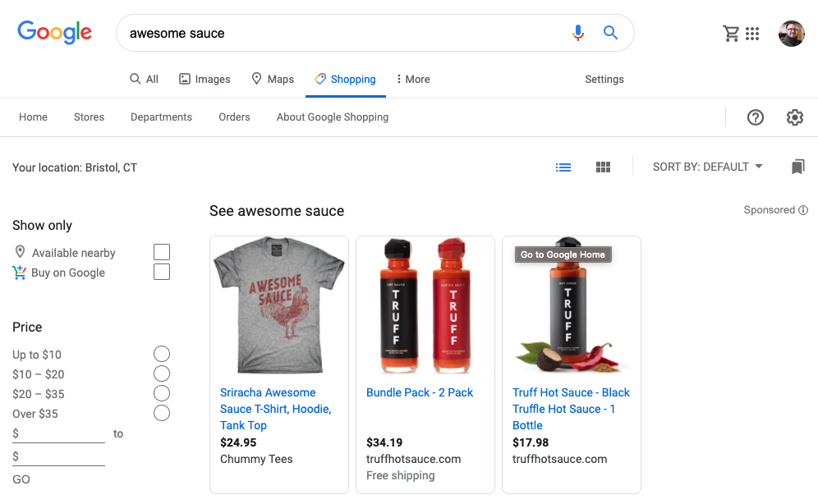Select the $20 – $35 price filter
Image resolution: width=818 pixels, height=504 pixels.
pos(162,393)
